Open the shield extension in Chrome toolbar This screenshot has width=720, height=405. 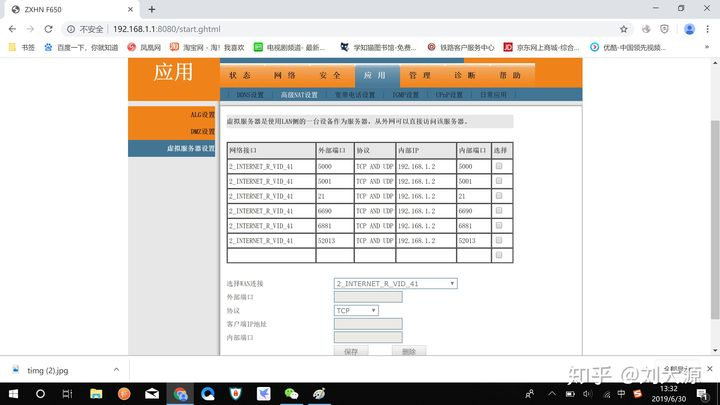(x=664, y=29)
